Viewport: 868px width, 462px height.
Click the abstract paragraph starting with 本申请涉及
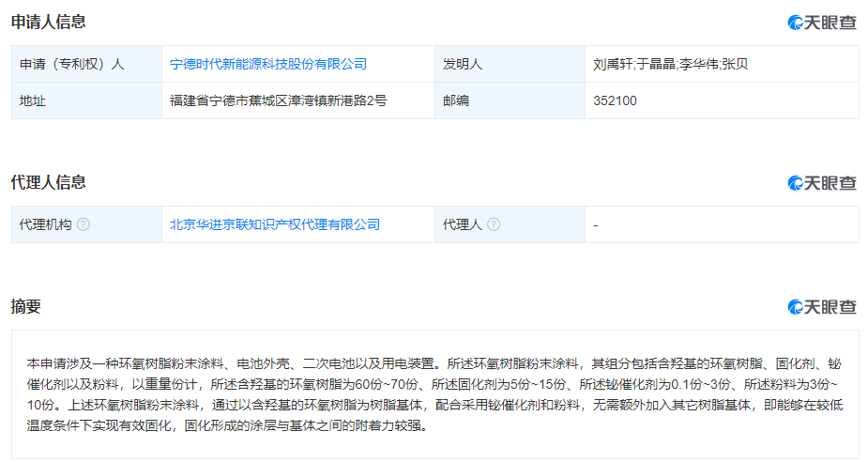(x=434, y=394)
